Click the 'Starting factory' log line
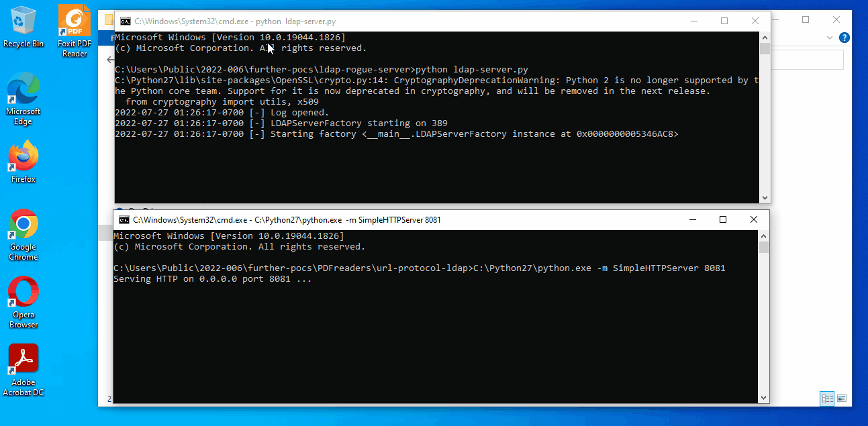 pos(397,134)
